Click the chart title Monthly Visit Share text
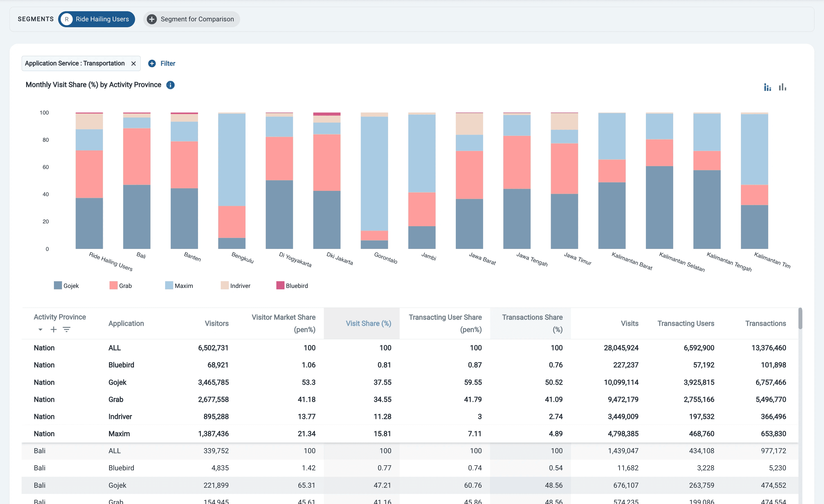Image resolution: width=824 pixels, height=504 pixels. [93, 85]
